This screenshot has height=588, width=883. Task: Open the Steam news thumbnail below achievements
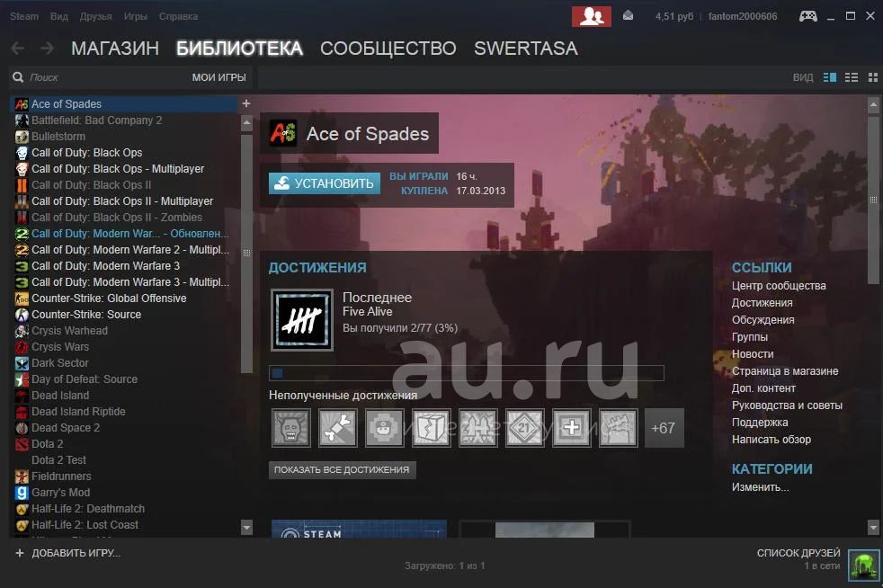(x=360, y=529)
